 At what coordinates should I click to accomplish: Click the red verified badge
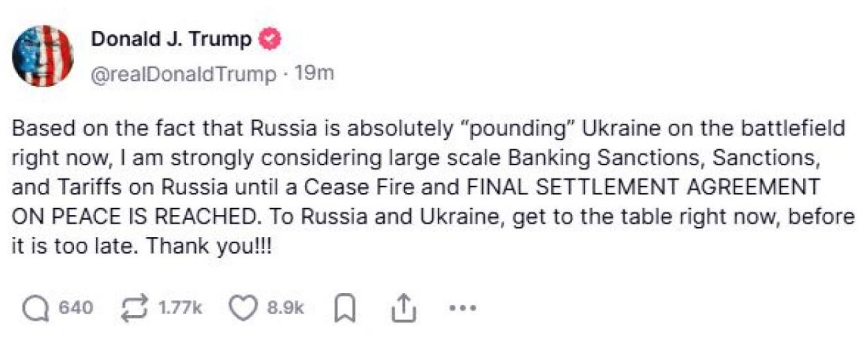click(270, 40)
